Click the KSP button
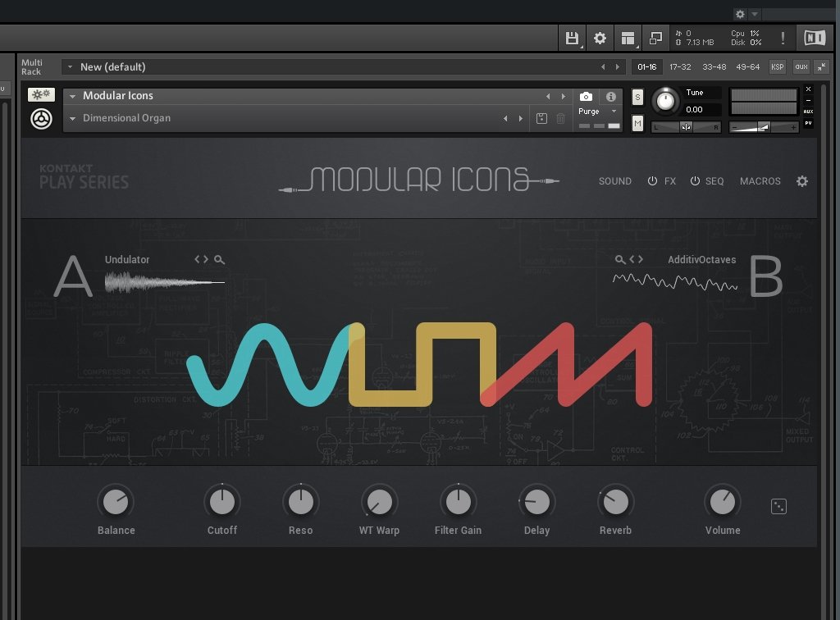This screenshot has width=840, height=620. [x=777, y=67]
